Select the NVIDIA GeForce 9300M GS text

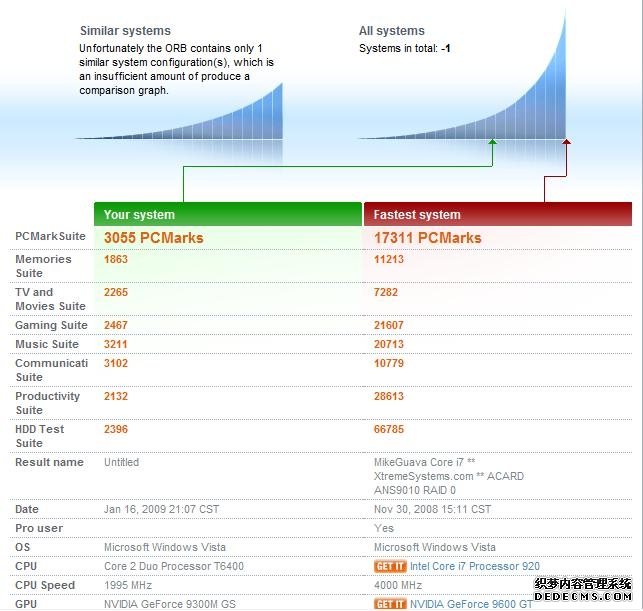pos(170,604)
